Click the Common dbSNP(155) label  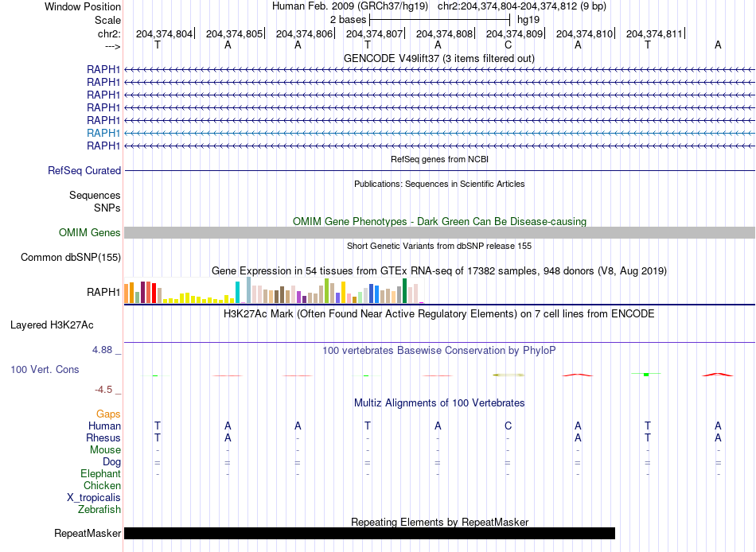point(71,258)
